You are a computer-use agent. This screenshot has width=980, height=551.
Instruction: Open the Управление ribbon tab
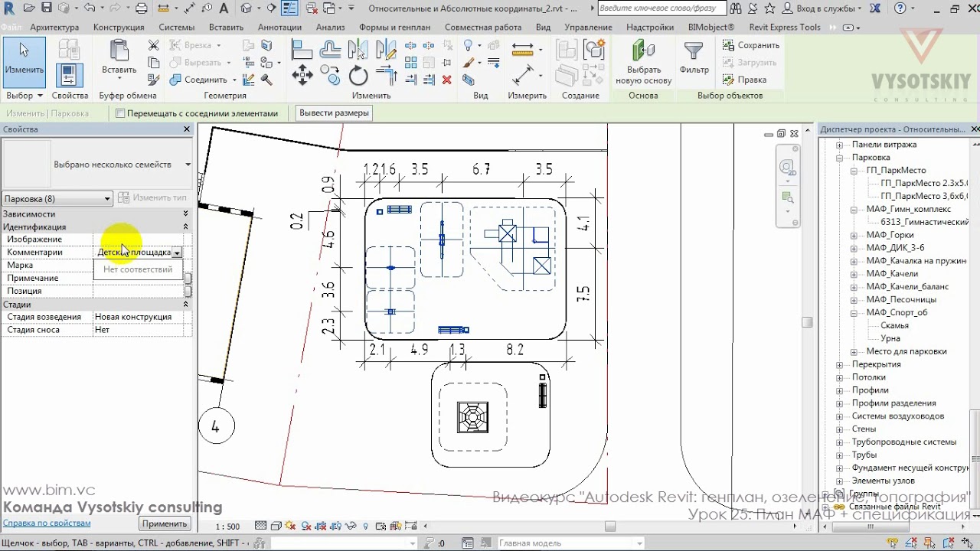point(588,27)
